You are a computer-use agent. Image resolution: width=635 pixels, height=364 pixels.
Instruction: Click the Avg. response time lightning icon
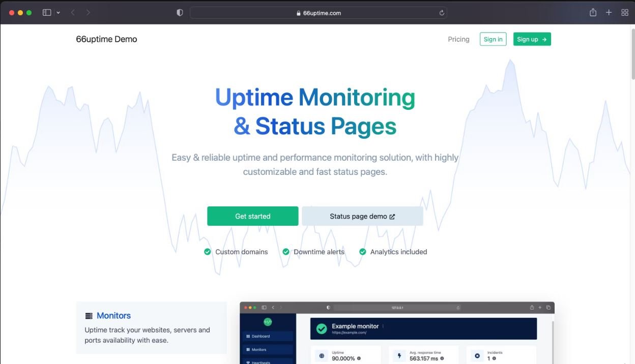pos(399,356)
